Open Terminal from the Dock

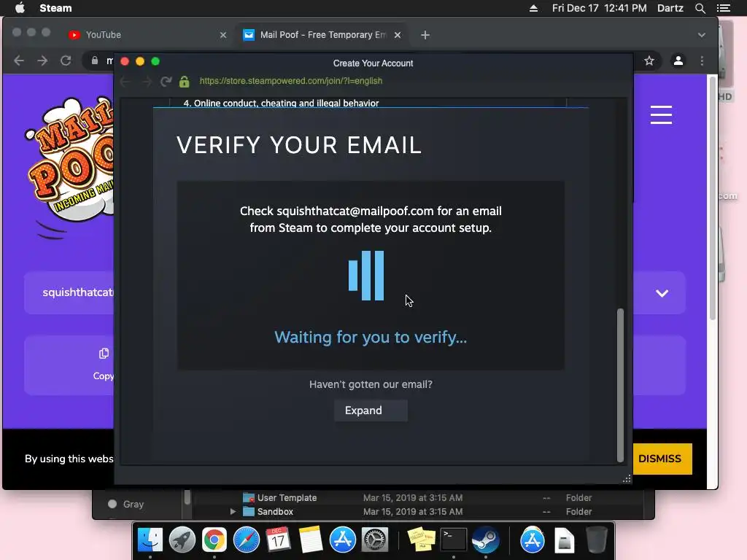coord(453,540)
